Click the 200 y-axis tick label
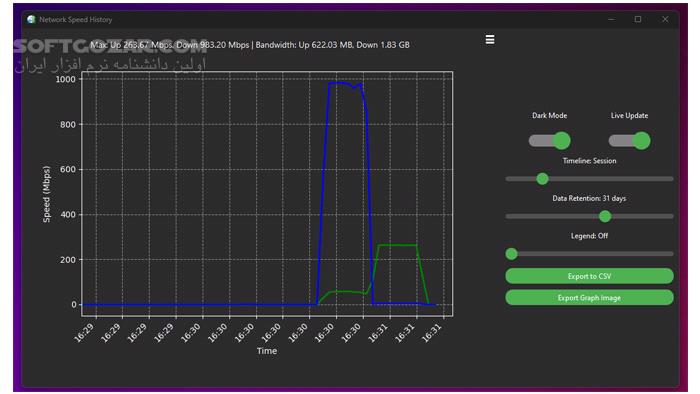700x394 pixels. [68, 260]
